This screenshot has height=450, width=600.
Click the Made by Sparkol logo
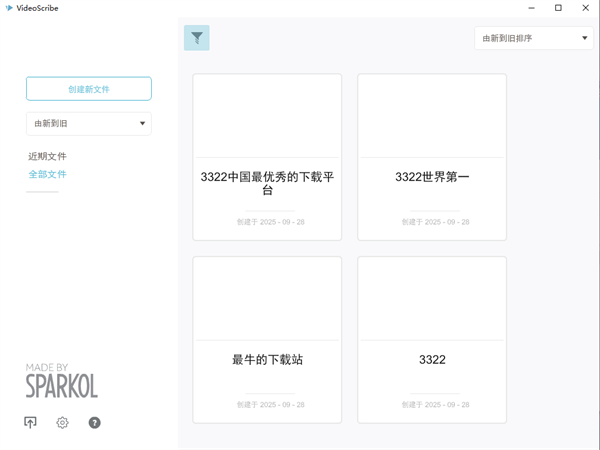62,380
